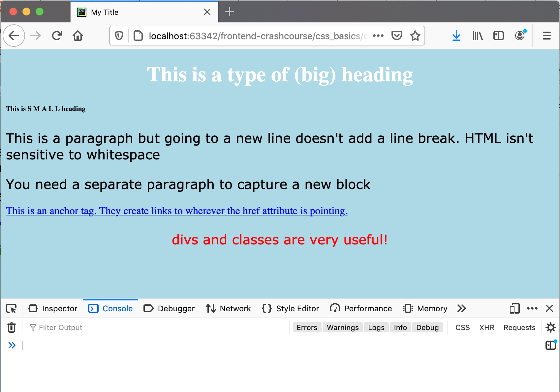
Task: Toggle the Logs filter
Action: pyautogui.click(x=376, y=327)
